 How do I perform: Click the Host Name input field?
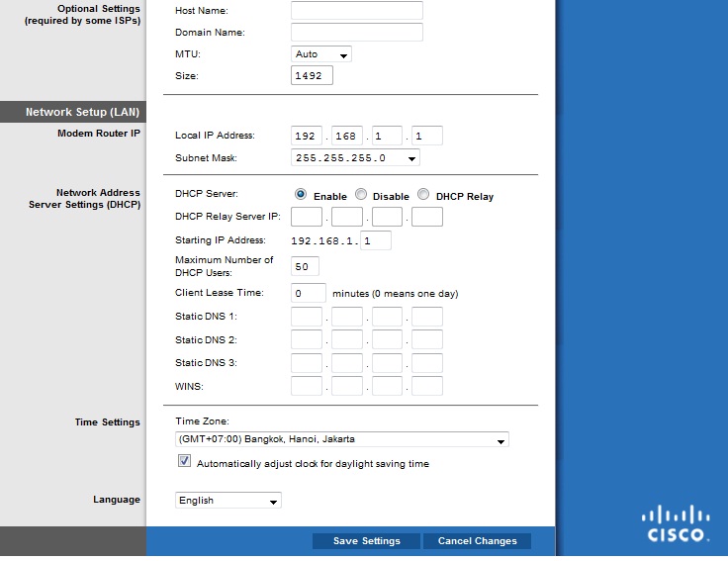pos(356,10)
